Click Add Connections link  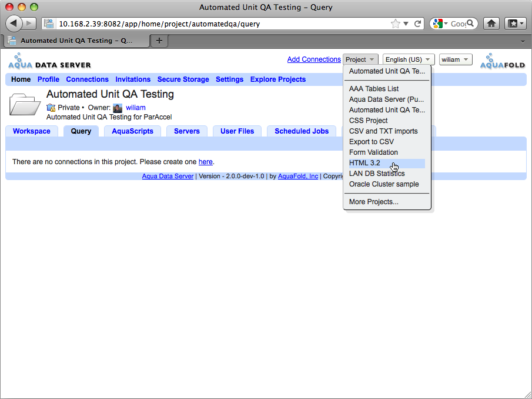point(314,59)
